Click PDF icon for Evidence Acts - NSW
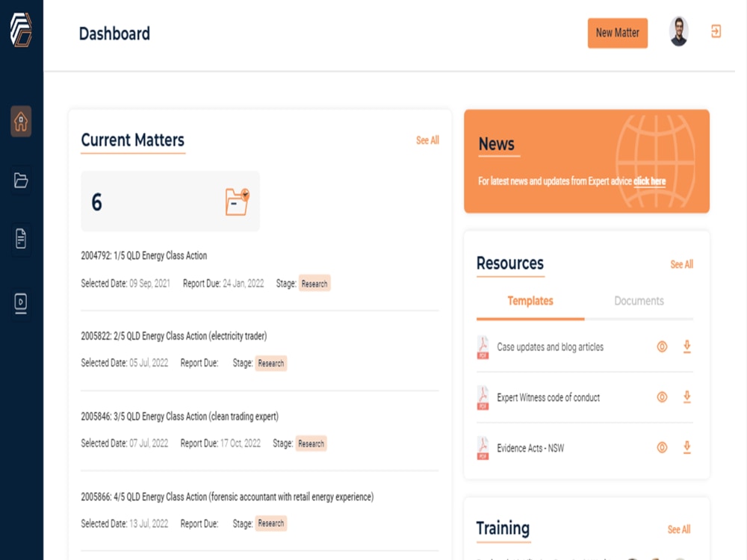Screen dimensions: 747x560 483,448
